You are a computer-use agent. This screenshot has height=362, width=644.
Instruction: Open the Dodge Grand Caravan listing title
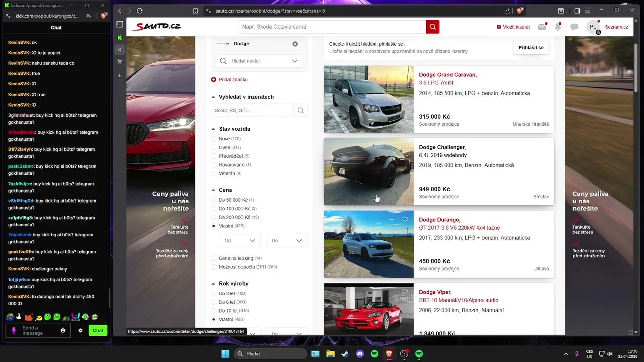448,75
